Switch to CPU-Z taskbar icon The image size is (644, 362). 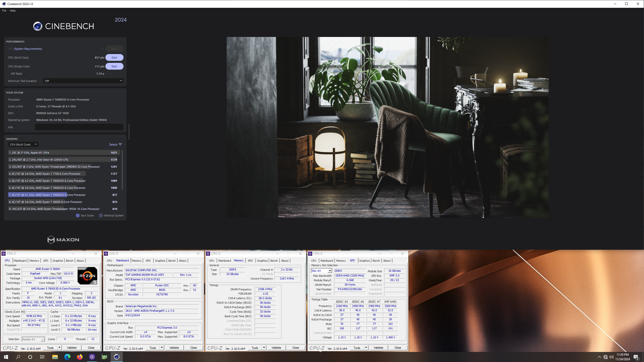coord(92,357)
